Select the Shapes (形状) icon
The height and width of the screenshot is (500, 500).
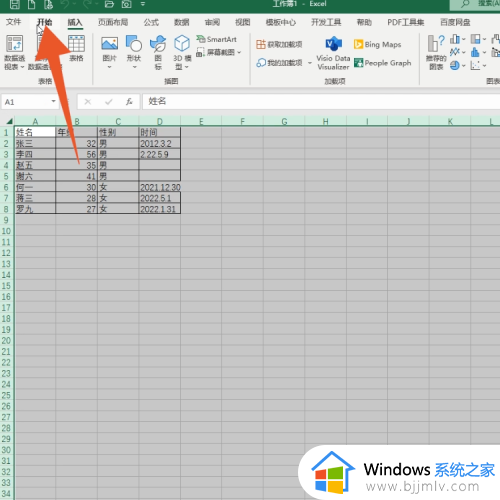pos(134,44)
